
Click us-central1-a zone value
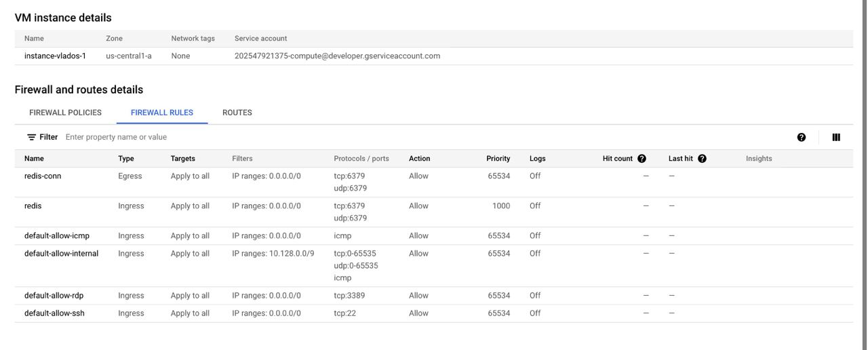tap(129, 56)
